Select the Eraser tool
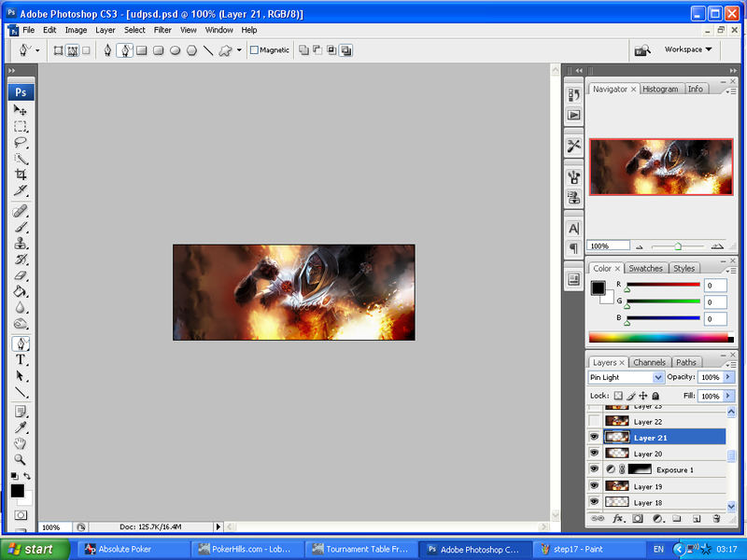The width and height of the screenshot is (747, 560). (20, 275)
